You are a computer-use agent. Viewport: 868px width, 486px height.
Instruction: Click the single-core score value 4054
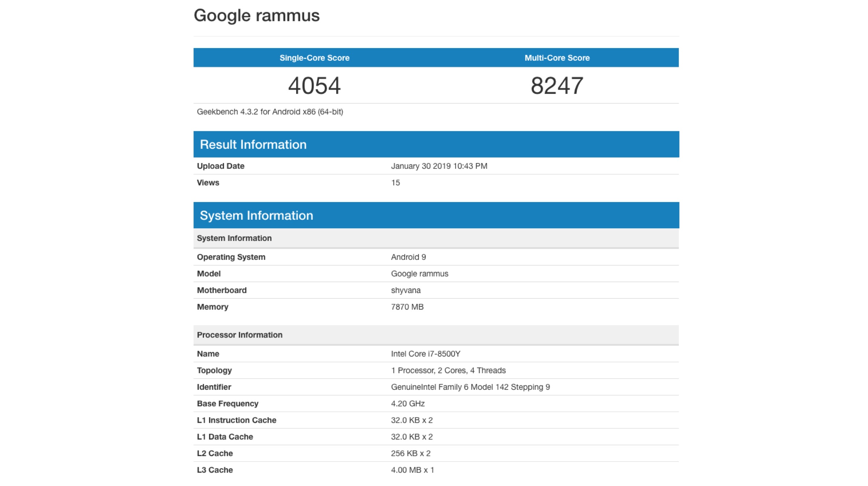click(314, 86)
